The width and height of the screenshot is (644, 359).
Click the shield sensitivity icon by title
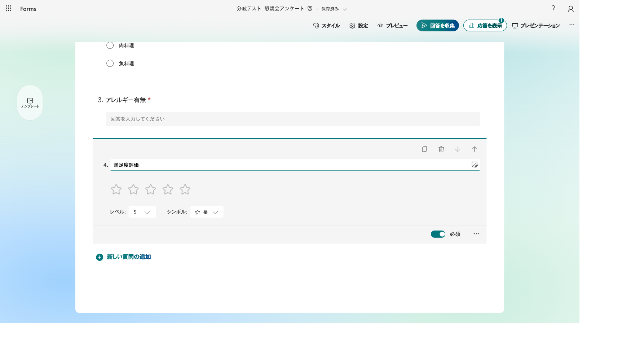(x=310, y=9)
